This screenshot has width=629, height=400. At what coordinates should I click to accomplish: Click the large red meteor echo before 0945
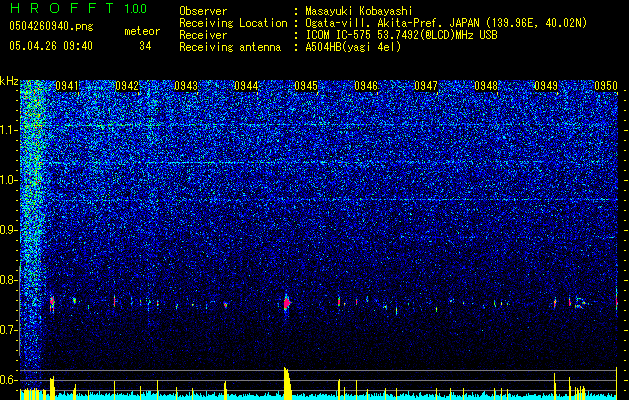(x=286, y=303)
